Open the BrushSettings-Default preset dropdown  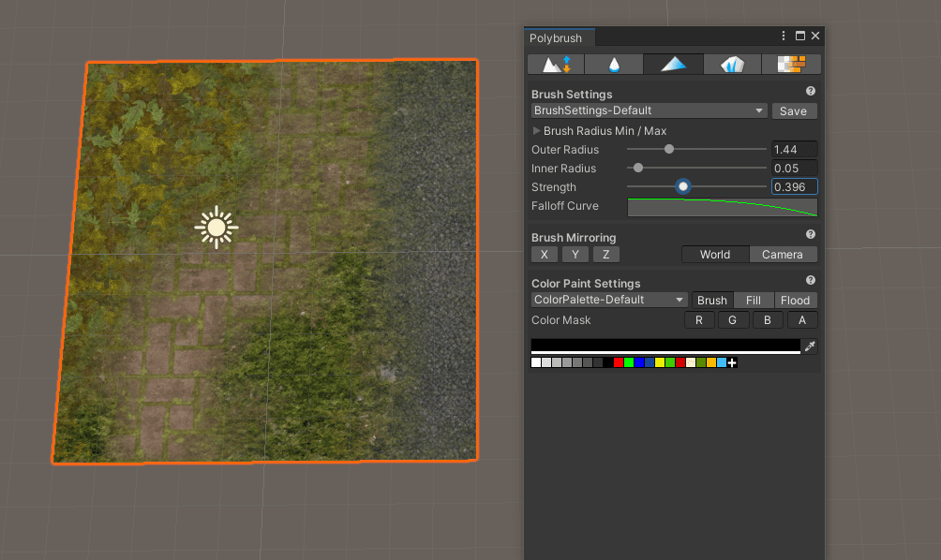click(650, 111)
